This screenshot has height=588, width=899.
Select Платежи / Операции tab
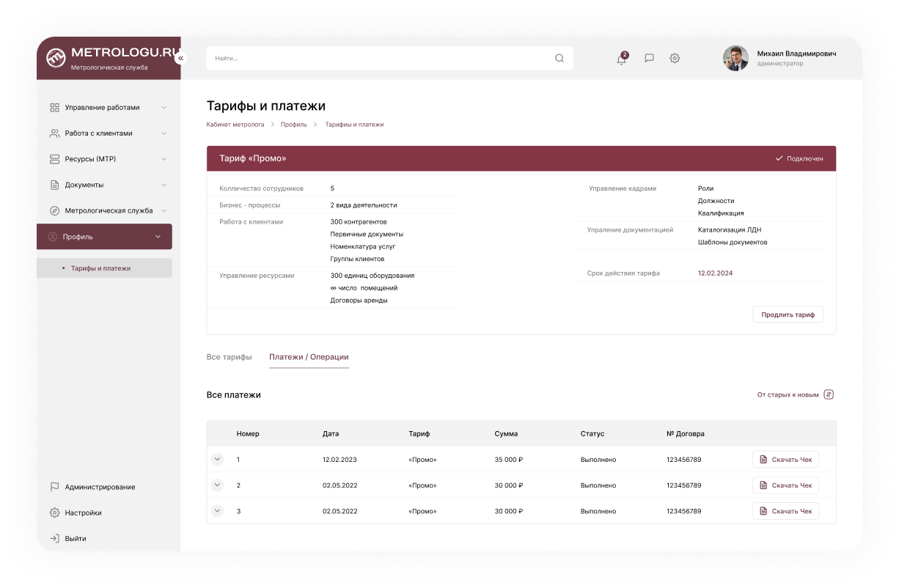coord(309,357)
